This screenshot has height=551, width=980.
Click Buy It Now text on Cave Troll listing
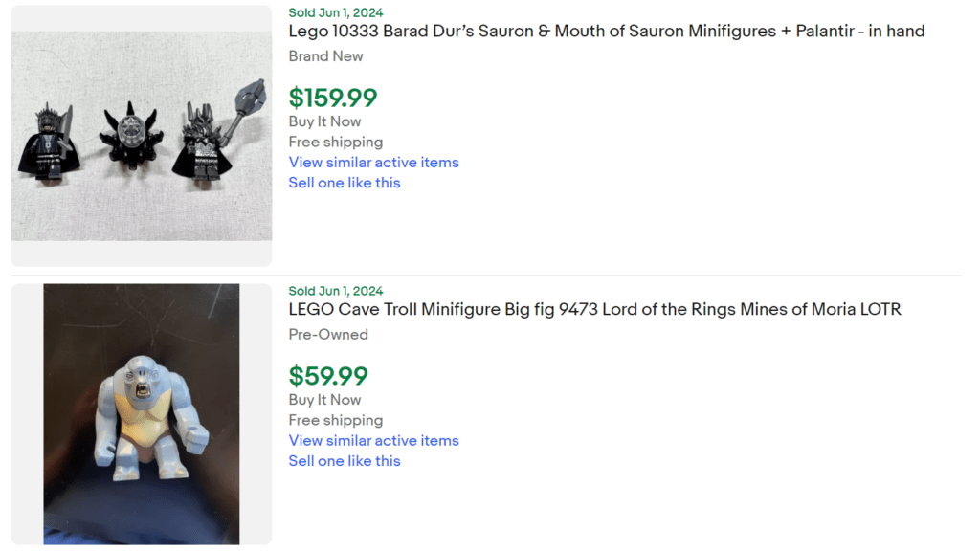pos(324,400)
